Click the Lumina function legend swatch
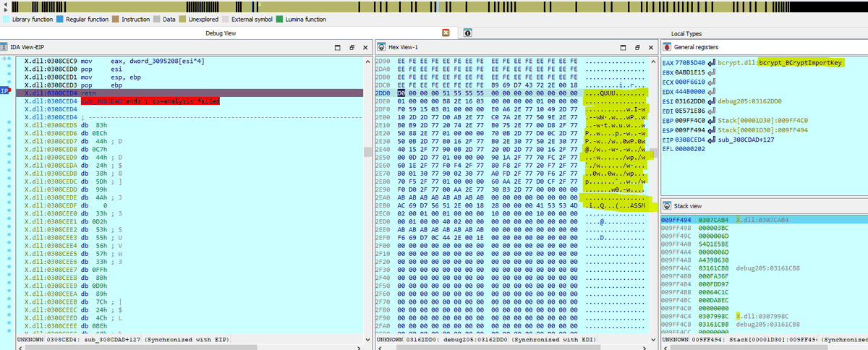The image size is (868, 350). coord(280,19)
